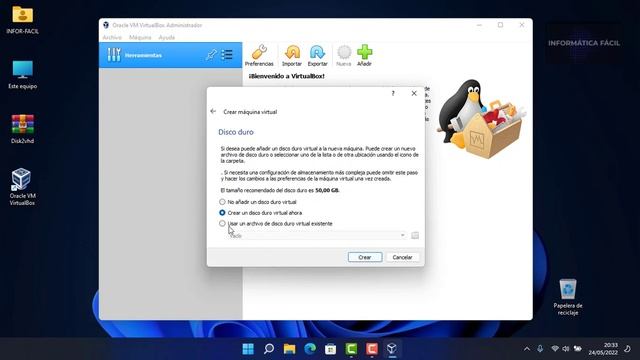The height and width of the screenshot is (360, 640).
Task: Open the INFOR-FACIL desktop folder
Action: coord(22,20)
